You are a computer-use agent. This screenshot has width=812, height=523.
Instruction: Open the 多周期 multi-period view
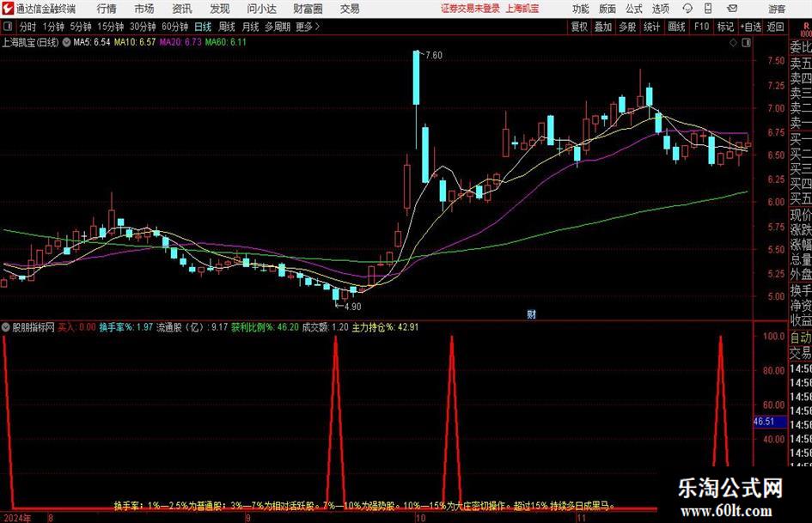tap(277, 27)
